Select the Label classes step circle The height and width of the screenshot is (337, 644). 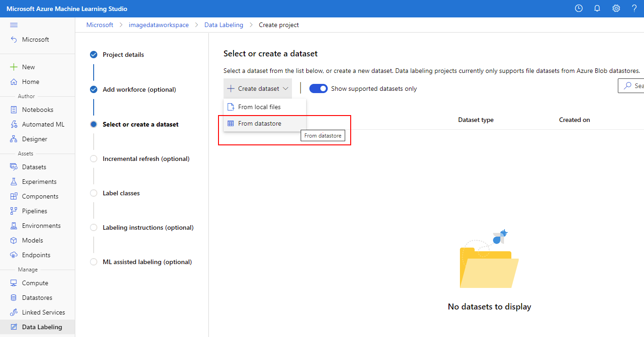tap(94, 193)
